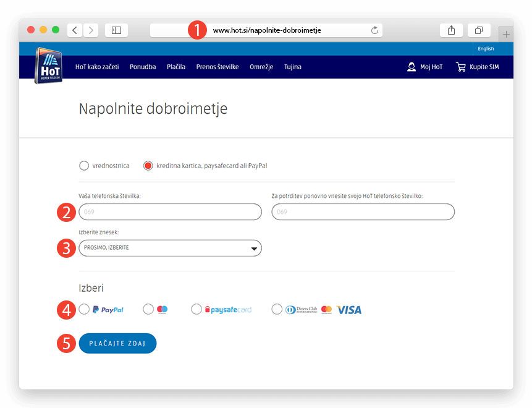Choose Diners/Mastercard/VISA radio button
Screen dimensions: 532x408
(x=277, y=309)
